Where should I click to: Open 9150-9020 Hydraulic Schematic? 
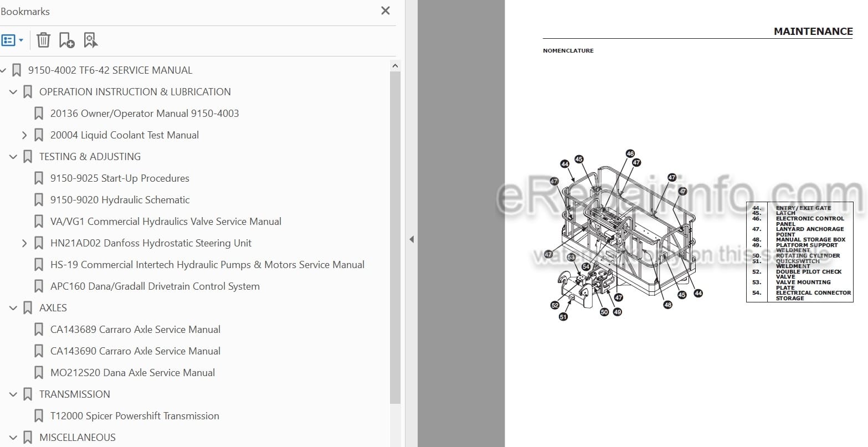(120, 200)
